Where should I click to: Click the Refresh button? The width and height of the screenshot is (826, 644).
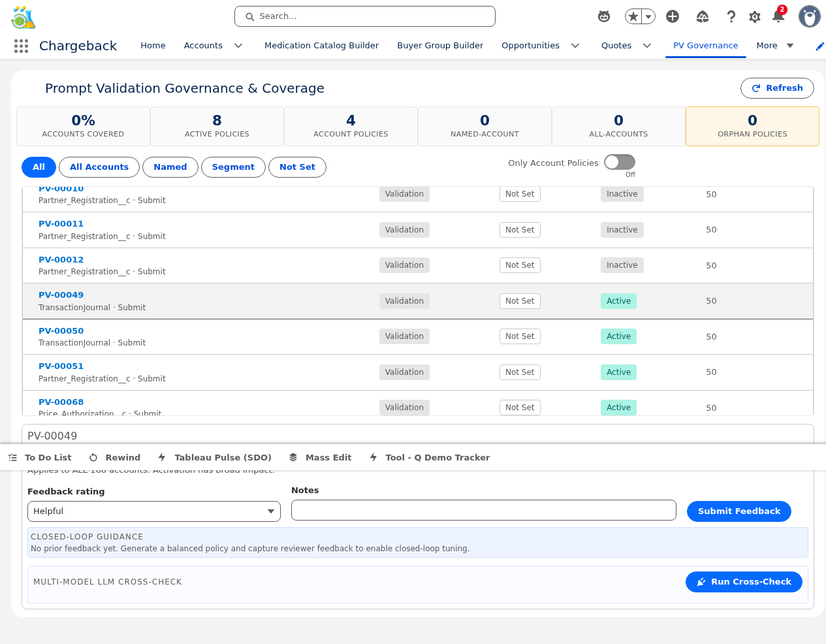click(777, 88)
